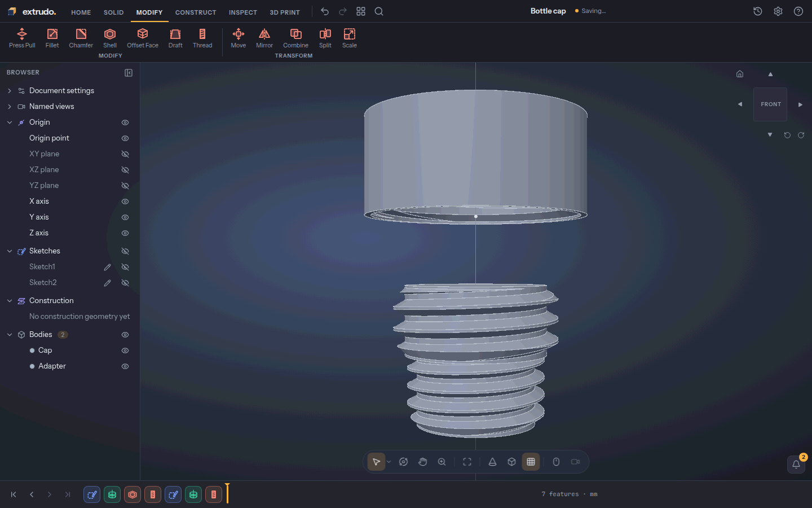Click the Combine bodies tool
812x508 pixels.
coord(295,38)
